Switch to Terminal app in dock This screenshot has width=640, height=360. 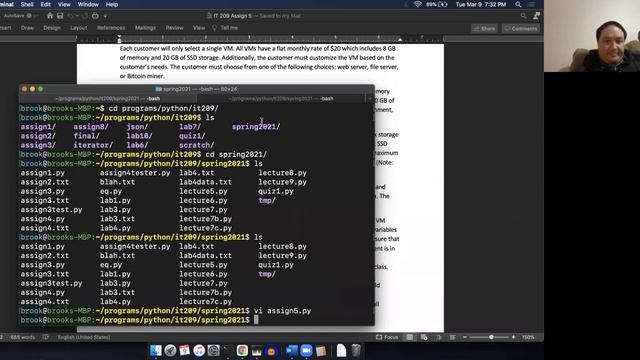[x=228, y=350]
